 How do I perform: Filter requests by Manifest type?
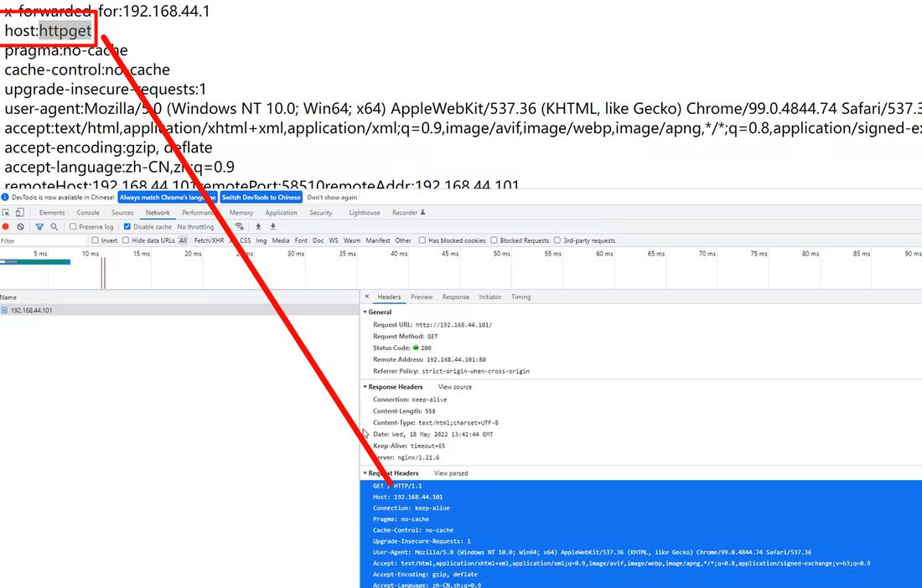377,240
